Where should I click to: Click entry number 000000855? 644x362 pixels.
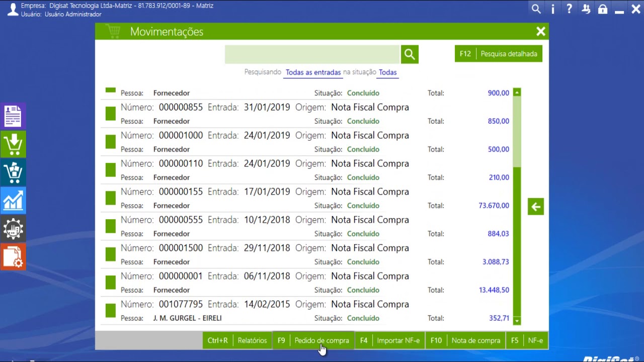(x=181, y=107)
